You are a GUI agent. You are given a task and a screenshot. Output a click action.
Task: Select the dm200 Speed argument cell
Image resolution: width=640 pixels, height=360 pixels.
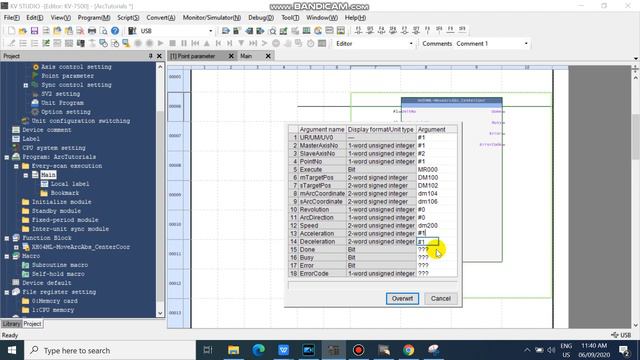pos(436,225)
